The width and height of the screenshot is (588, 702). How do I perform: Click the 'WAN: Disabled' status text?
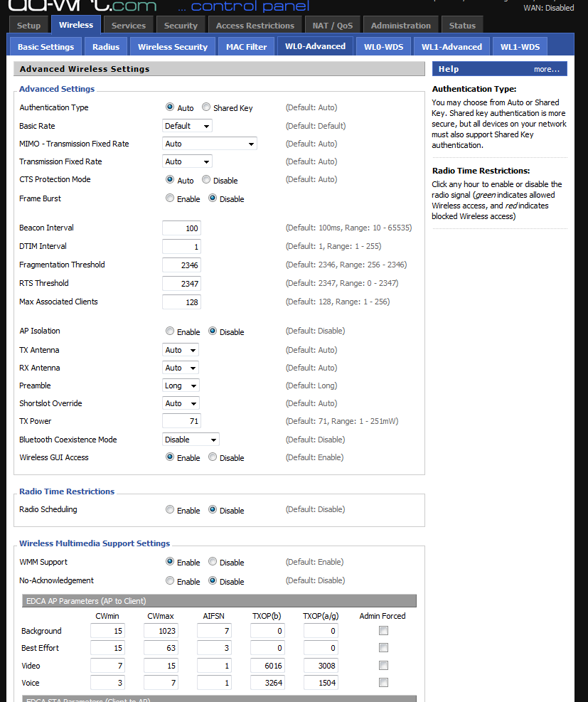[x=549, y=8]
